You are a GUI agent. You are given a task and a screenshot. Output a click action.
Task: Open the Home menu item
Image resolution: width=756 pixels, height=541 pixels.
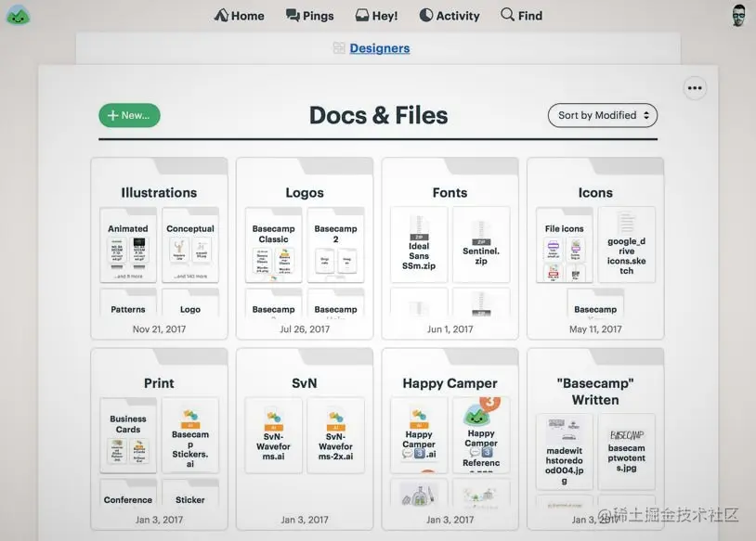click(239, 16)
